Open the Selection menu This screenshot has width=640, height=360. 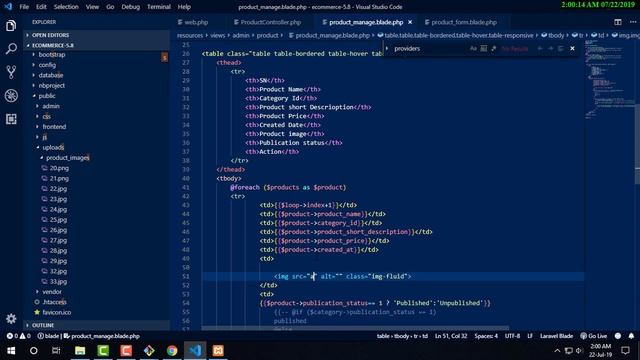(x=66, y=7)
